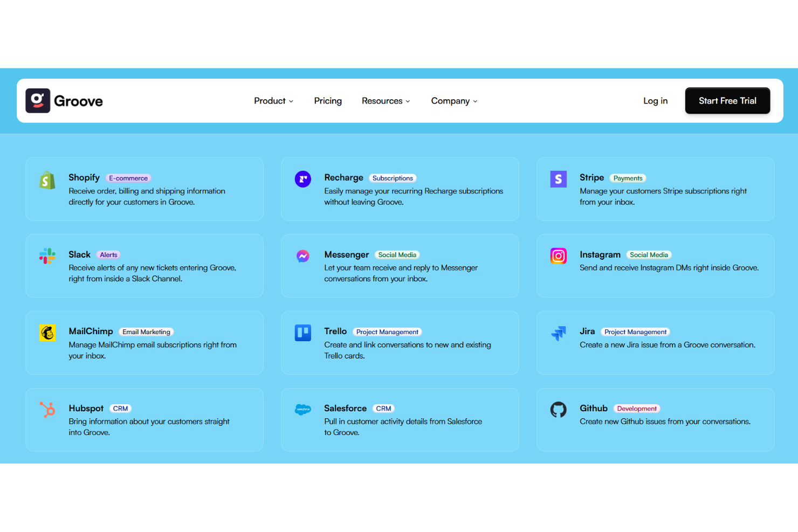Select the Pricing menu item
This screenshot has width=798, height=532.
327,101
